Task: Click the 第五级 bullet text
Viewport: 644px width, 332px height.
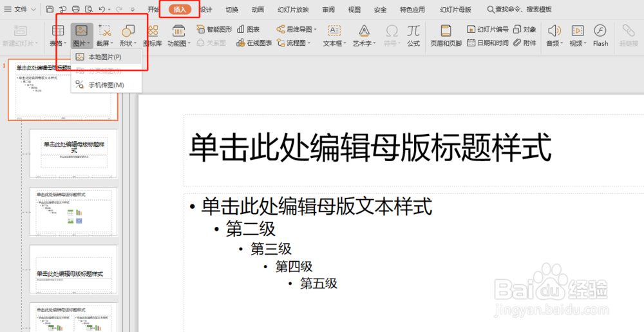Action: coord(319,283)
